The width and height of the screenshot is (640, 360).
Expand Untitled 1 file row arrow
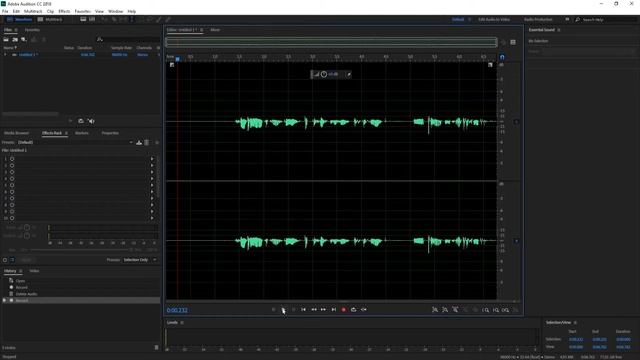[5, 54]
